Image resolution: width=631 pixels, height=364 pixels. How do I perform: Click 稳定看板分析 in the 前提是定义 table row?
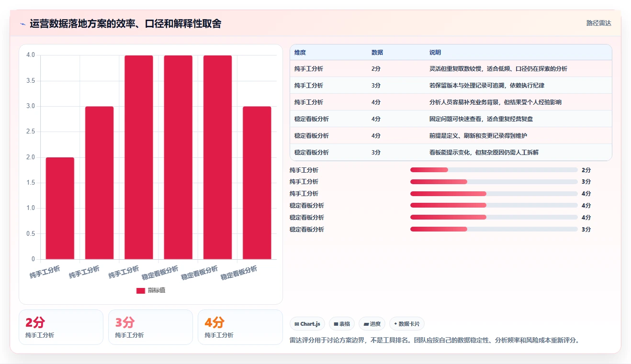click(312, 136)
